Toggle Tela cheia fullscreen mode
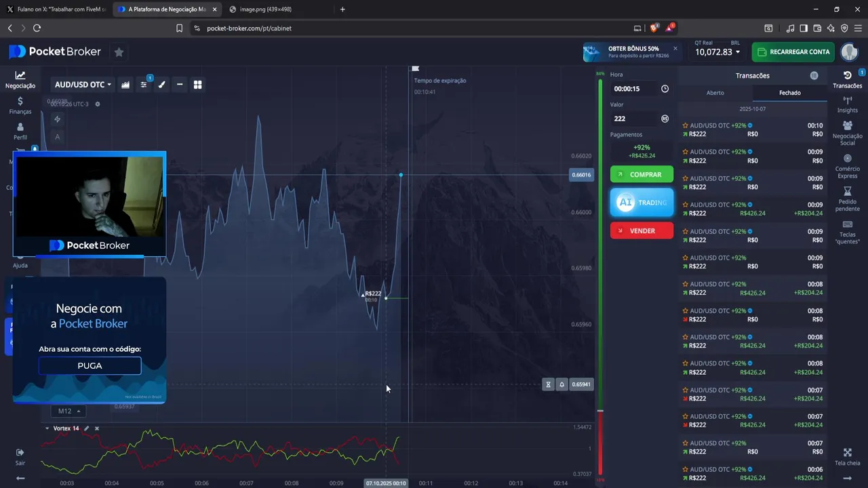868x488 pixels. pos(847,457)
